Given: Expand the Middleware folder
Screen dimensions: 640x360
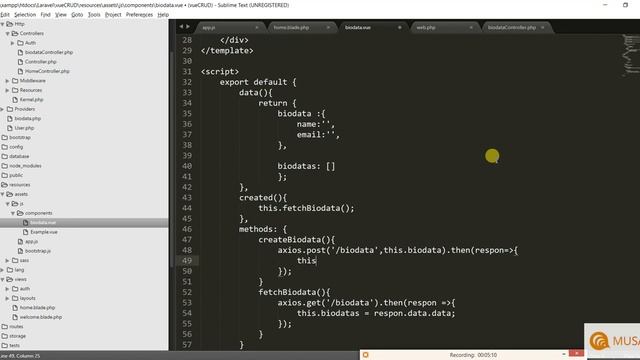Looking at the screenshot, I should [8, 81].
